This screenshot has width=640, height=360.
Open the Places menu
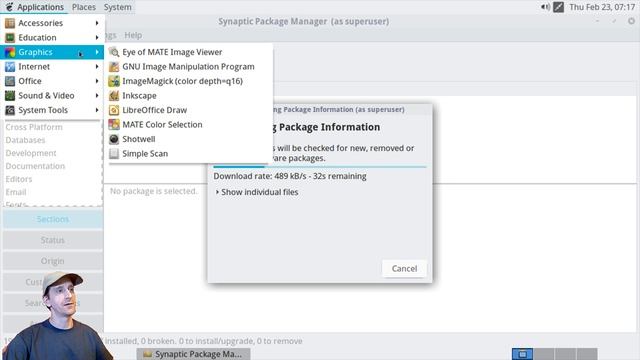coord(84,7)
